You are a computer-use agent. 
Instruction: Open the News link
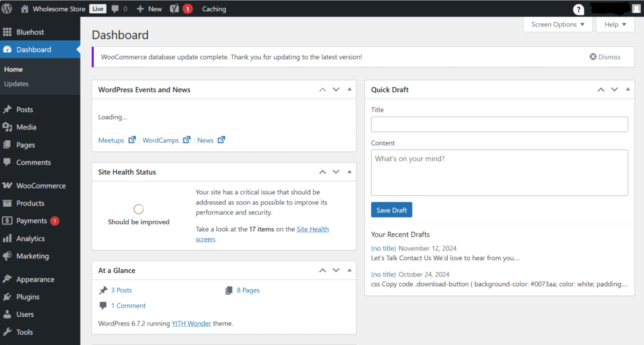pos(205,140)
